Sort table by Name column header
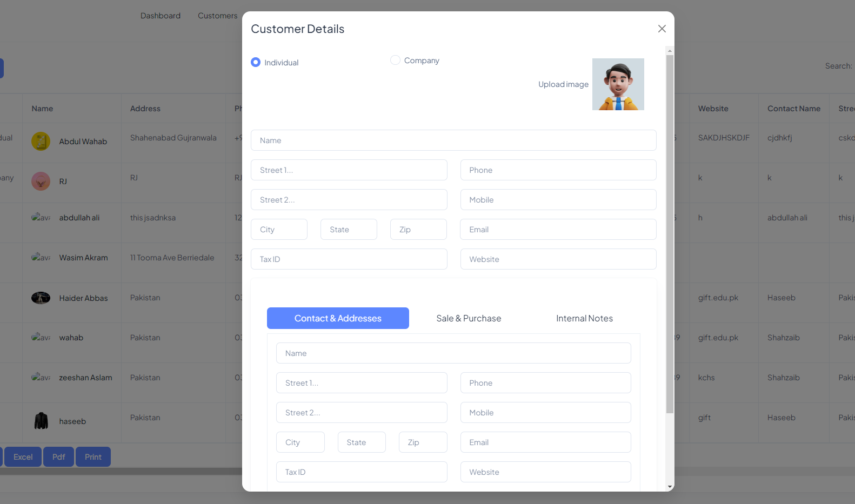855x504 pixels. (x=42, y=109)
